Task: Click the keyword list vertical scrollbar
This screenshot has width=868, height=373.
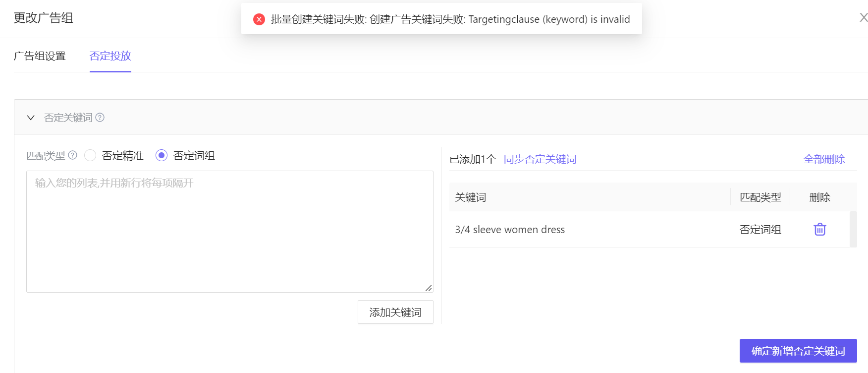Action: coord(853,229)
